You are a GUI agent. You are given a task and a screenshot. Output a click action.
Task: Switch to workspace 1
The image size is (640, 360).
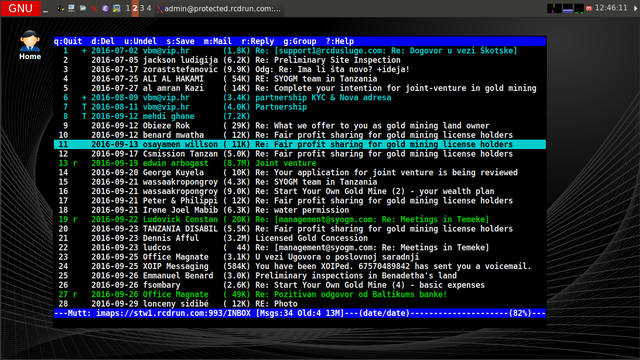point(128,8)
